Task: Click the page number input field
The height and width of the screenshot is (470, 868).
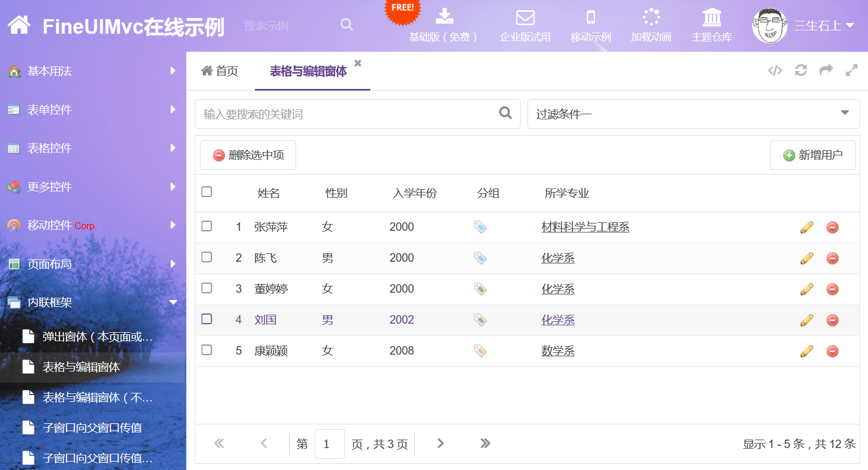Action: pos(329,444)
